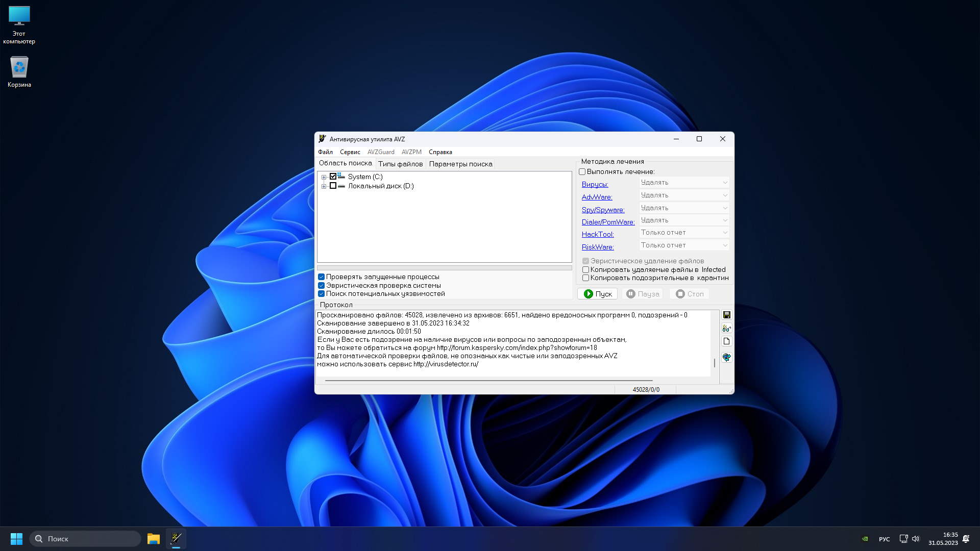The image size is (980, 551).
Task: Open the HackTool action dropdown
Action: pos(684,233)
